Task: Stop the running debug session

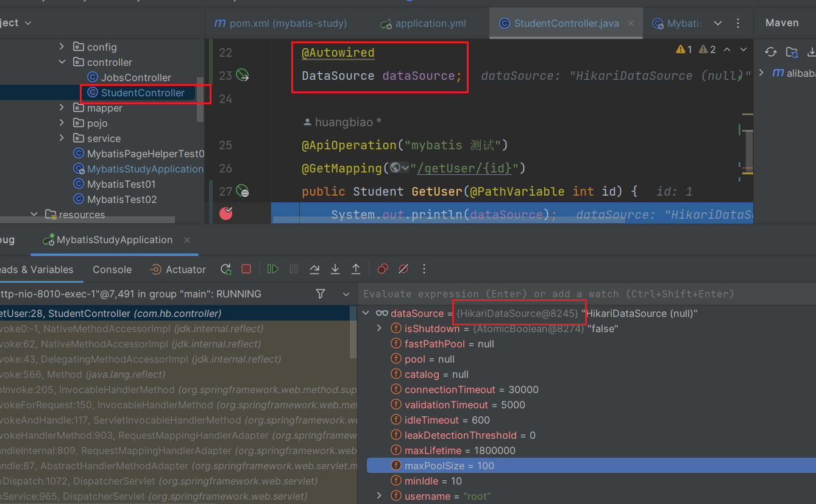Action: click(x=246, y=269)
